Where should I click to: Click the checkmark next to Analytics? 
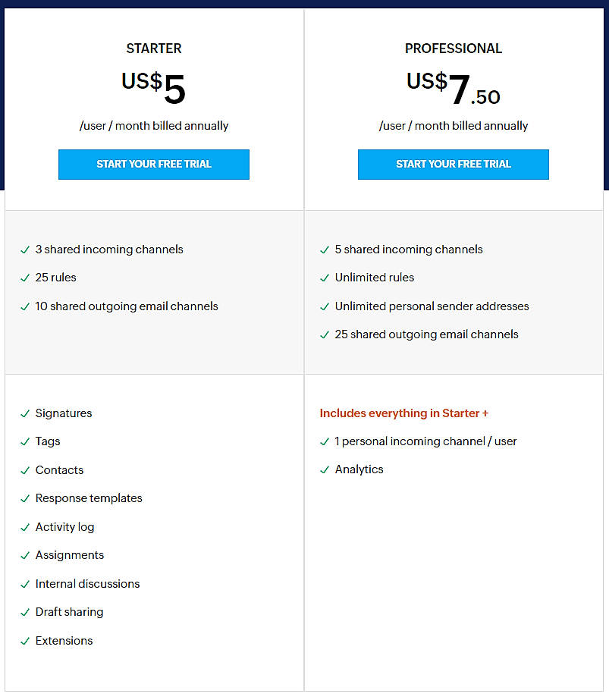(324, 469)
